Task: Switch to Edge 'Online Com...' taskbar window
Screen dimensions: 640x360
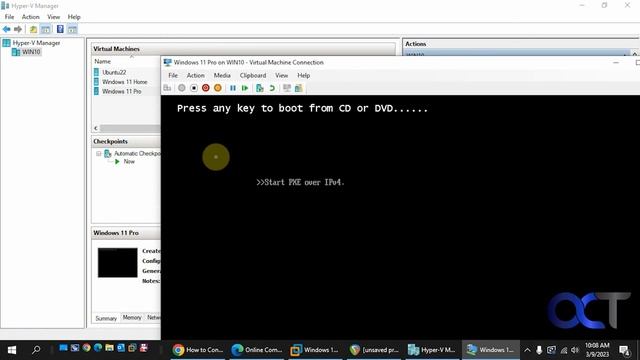Action: click(x=256, y=350)
